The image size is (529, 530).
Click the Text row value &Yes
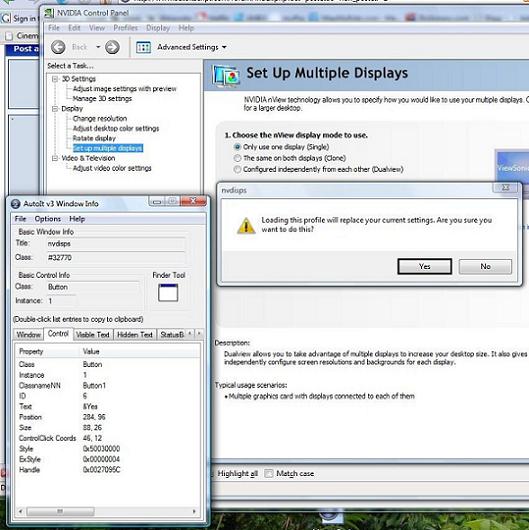[90, 407]
